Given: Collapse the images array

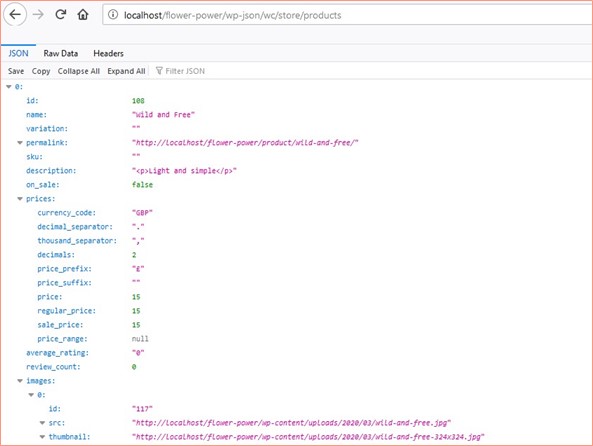Looking at the screenshot, I should tap(20, 381).
